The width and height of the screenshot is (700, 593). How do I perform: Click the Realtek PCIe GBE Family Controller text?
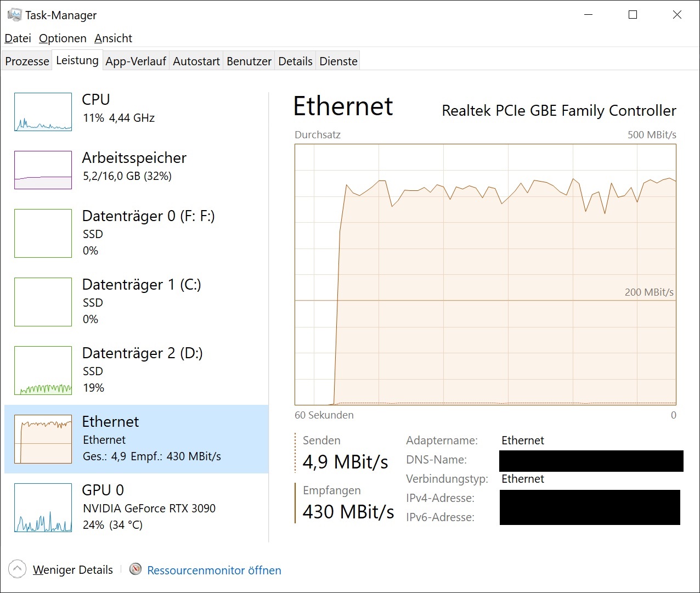(x=559, y=111)
